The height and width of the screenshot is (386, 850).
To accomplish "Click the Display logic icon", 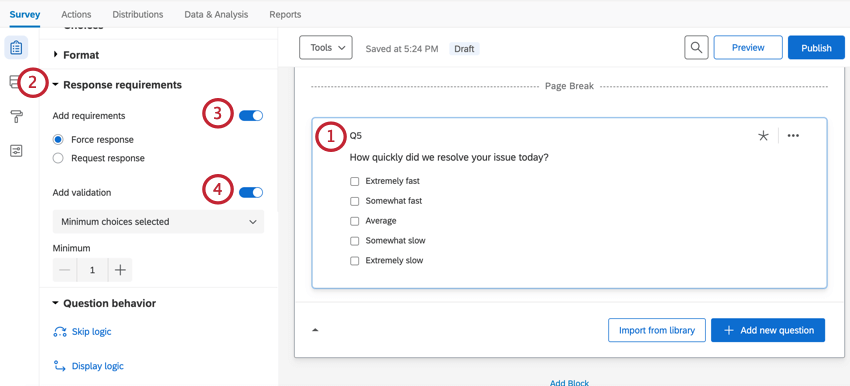I will (60, 366).
